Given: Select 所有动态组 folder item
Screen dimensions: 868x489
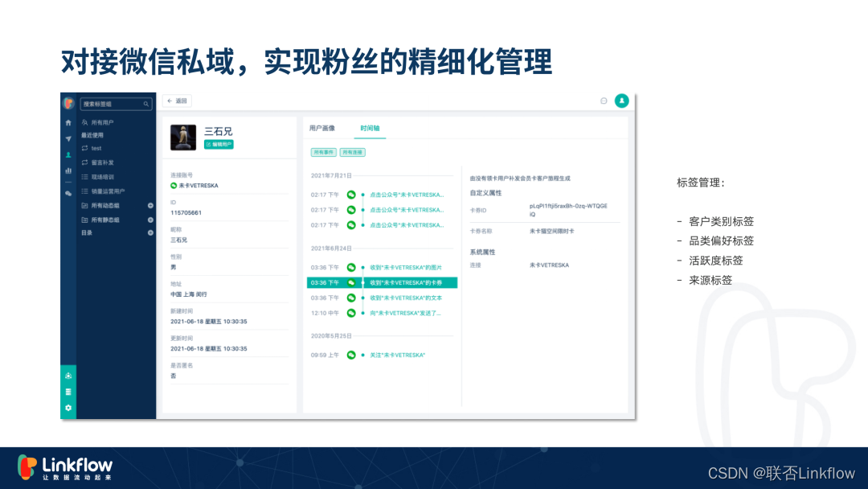Looking at the screenshot, I should (105, 205).
